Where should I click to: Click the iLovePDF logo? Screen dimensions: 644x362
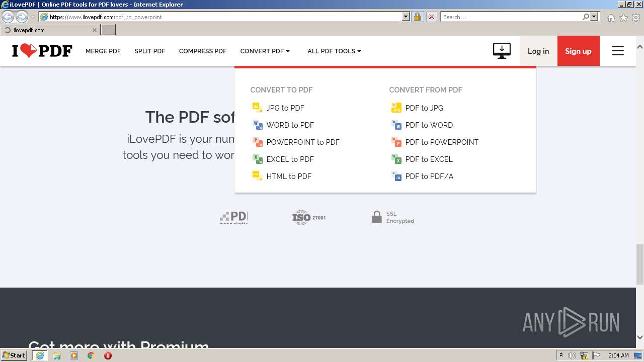tap(42, 51)
